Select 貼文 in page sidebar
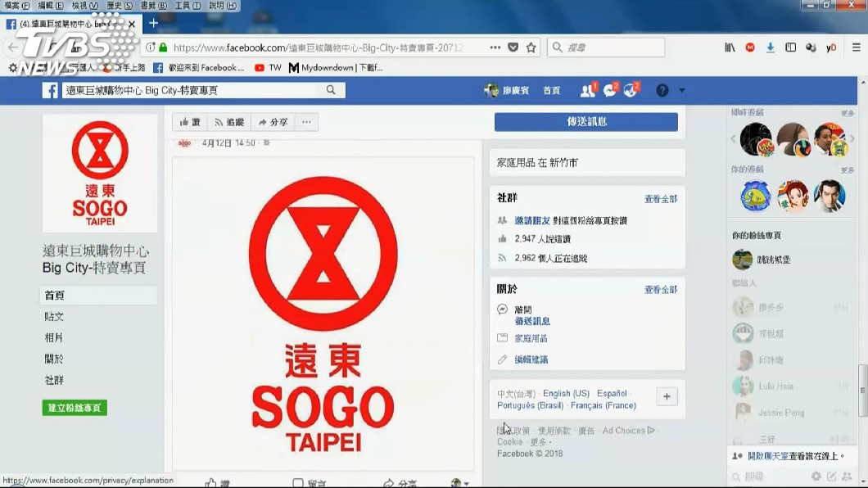 click(x=54, y=317)
